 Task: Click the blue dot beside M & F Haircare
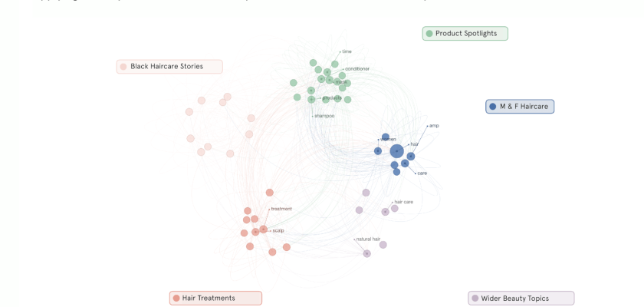coord(493,107)
